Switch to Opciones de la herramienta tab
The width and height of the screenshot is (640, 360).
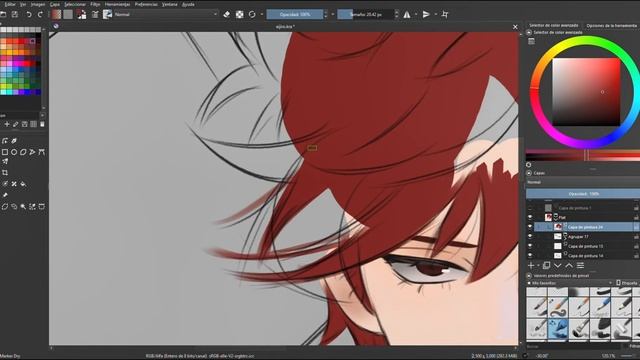click(611, 26)
